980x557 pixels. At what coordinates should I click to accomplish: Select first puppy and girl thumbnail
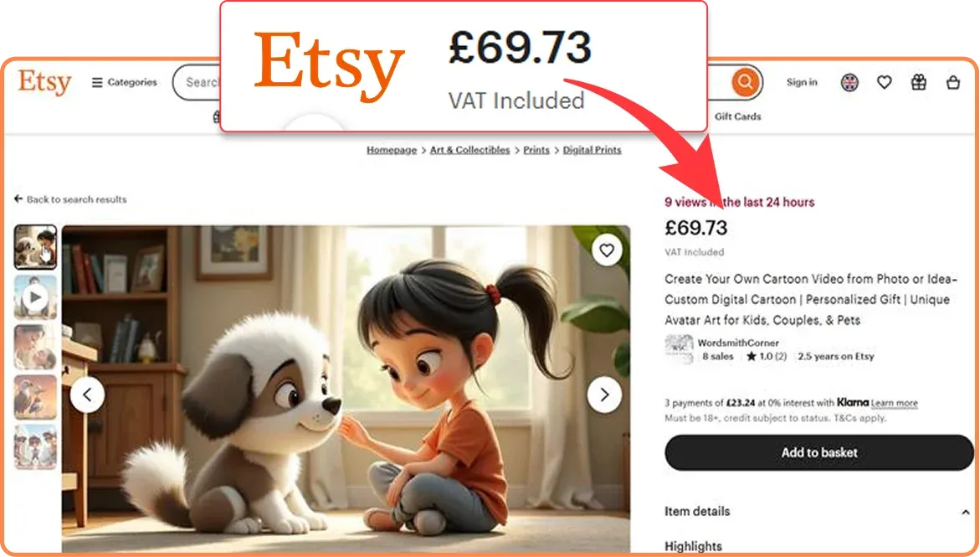pos(36,247)
